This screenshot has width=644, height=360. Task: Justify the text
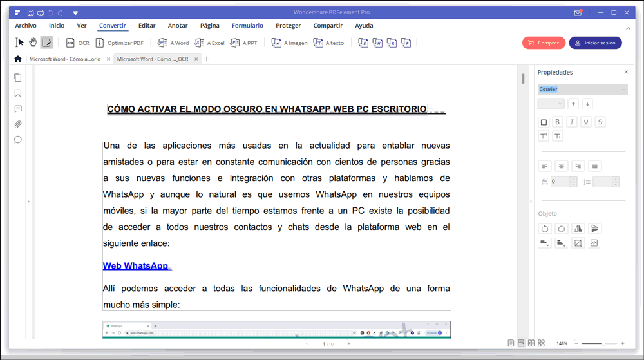tap(594, 166)
